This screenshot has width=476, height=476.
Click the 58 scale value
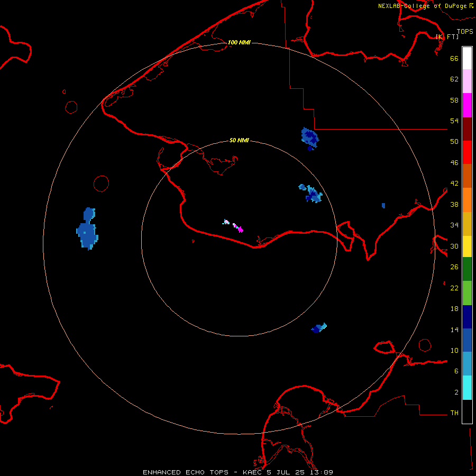tap(454, 100)
